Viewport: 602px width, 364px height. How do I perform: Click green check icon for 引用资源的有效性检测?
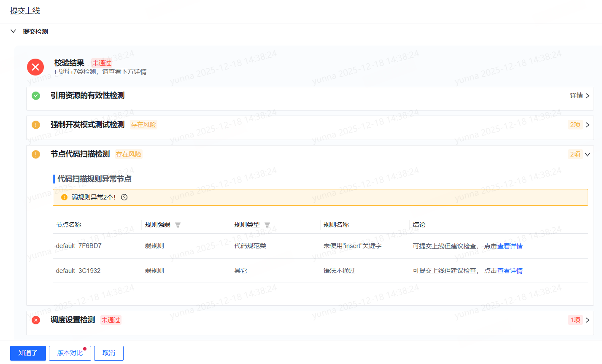point(36,96)
